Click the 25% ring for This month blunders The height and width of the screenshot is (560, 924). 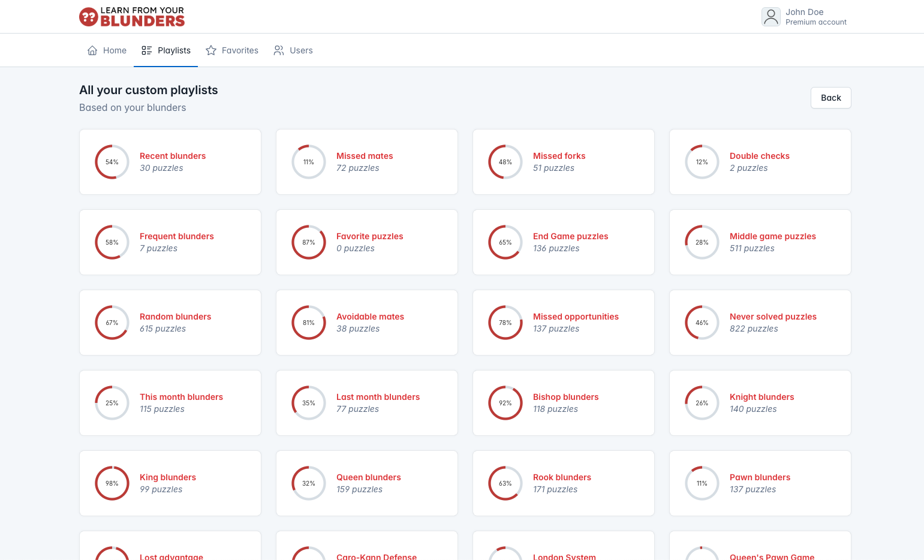point(112,403)
